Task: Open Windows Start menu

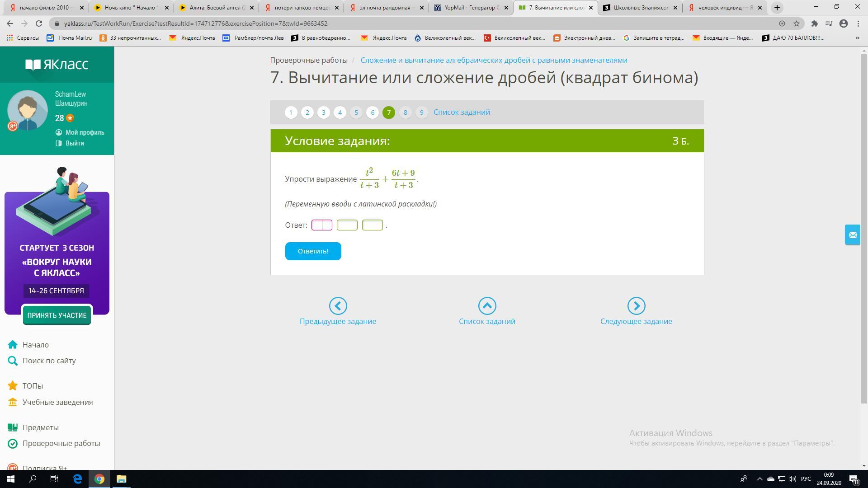Action: [11, 479]
